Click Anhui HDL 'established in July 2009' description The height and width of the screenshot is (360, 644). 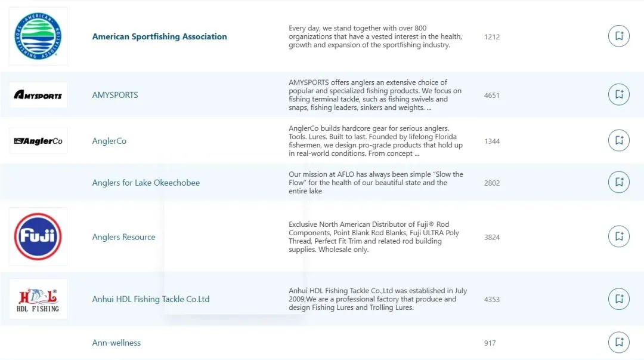tap(378, 299)
